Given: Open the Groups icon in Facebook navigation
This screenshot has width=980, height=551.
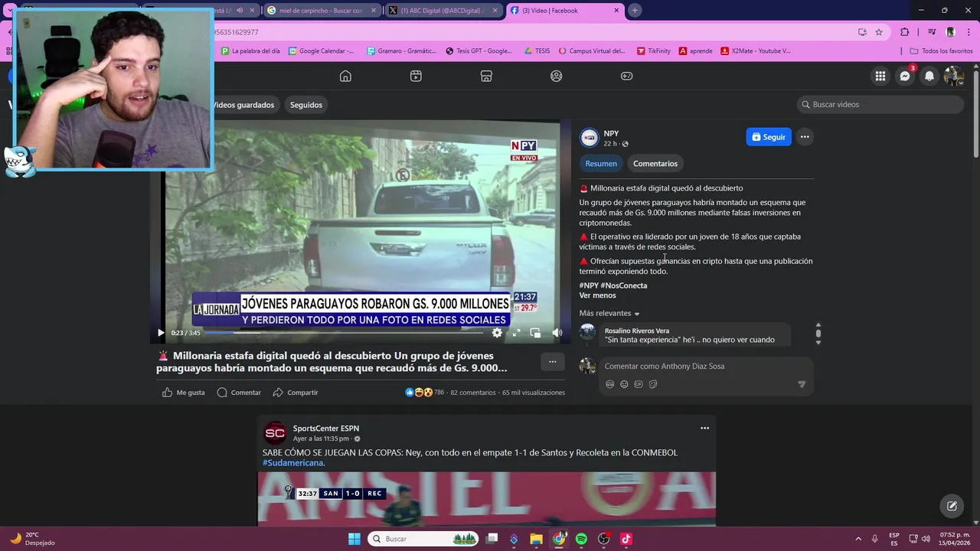Looking at the screenshot, I should tap(557, 76).
